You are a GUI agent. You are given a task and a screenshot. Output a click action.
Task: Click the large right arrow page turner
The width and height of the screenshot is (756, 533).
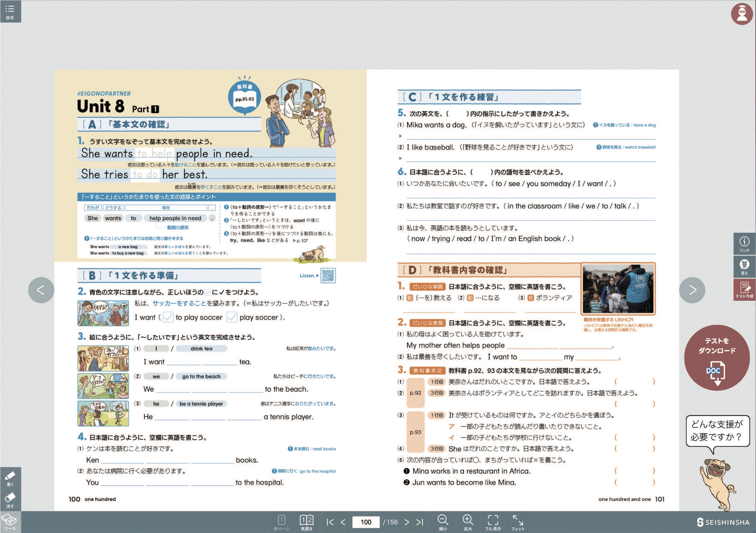coord(692,290)
